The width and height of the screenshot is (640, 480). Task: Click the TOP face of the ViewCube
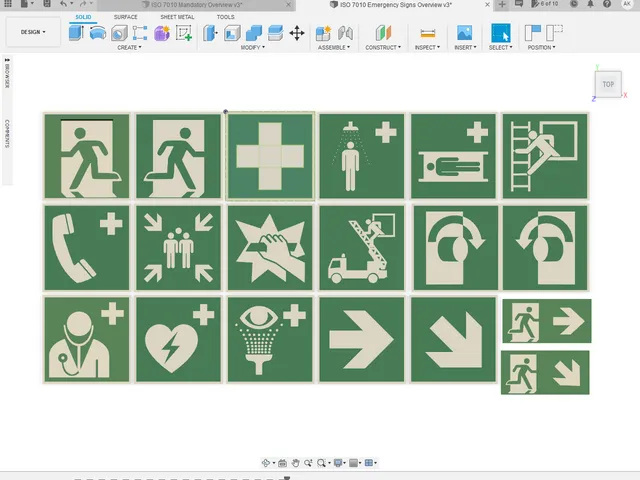click(608, 84)
